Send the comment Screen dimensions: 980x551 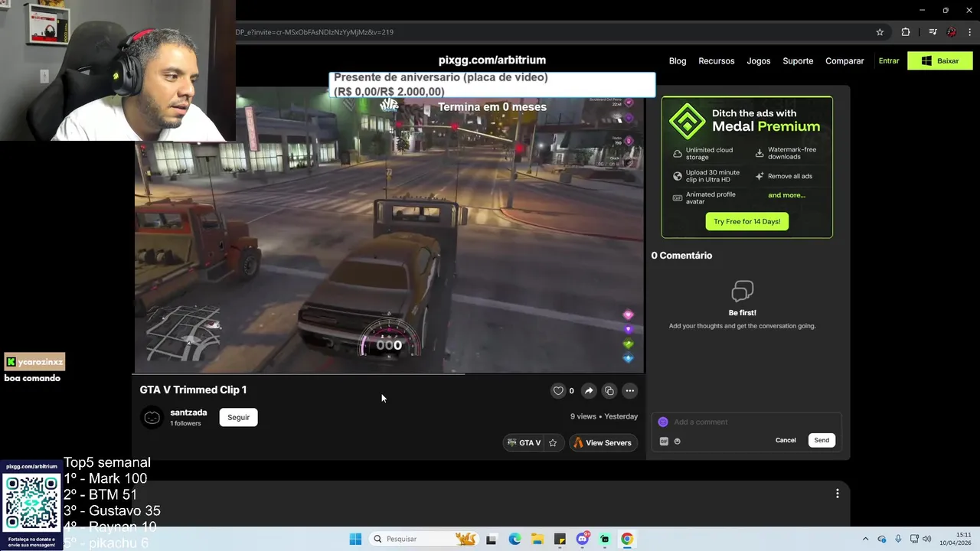click(822, 440)
